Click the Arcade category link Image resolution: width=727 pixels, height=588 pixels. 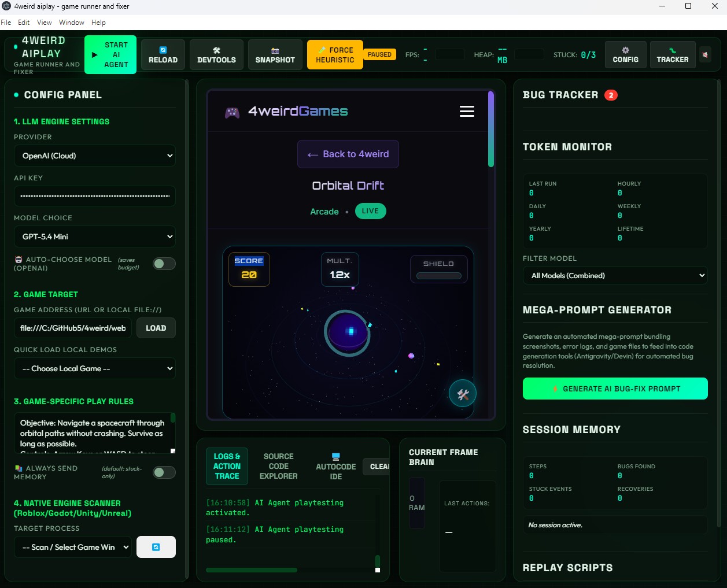pos(324,212)
